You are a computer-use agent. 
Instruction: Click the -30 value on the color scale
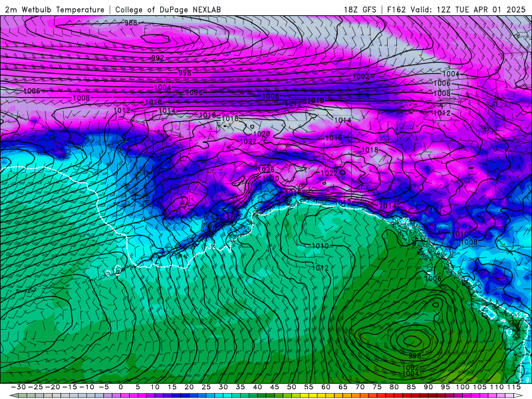[19, 387]
